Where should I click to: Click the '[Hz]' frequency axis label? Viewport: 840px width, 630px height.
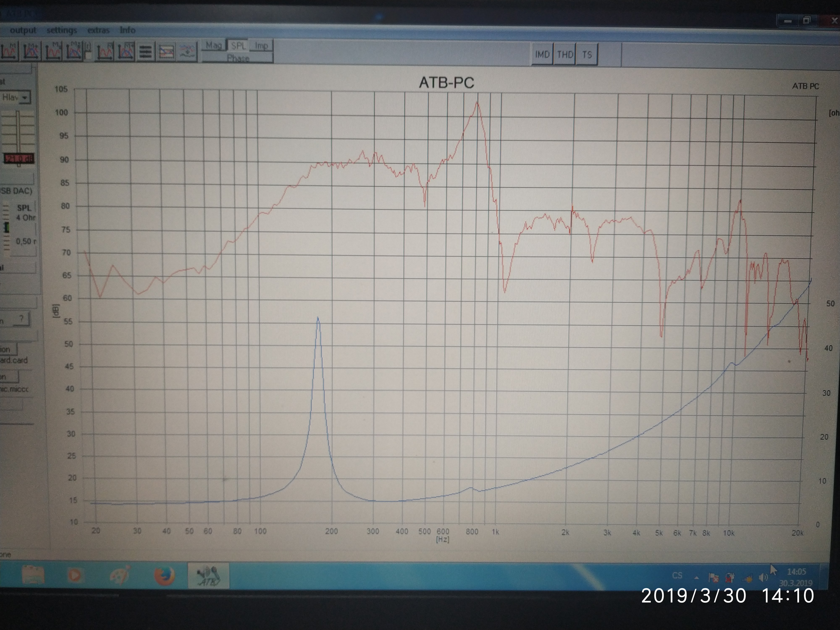442,539
